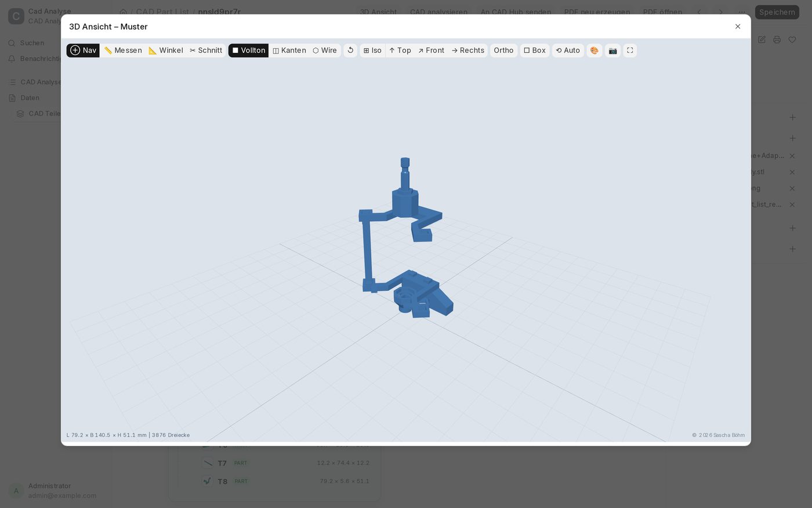The image size is (812, 508).
Task: Remove the .stl file attachment
Action: pos(792,172)
